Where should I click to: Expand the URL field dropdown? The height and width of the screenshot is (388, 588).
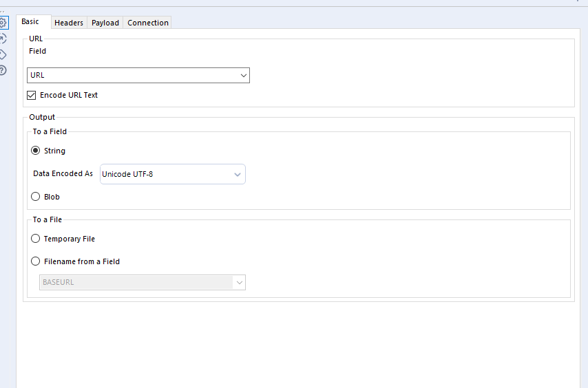tap(244, 75)
